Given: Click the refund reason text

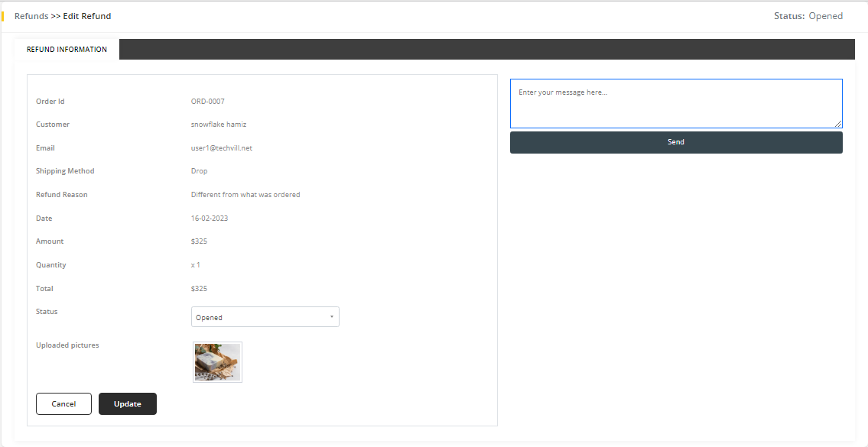Looking at the screenshot, I should point(245,195).
